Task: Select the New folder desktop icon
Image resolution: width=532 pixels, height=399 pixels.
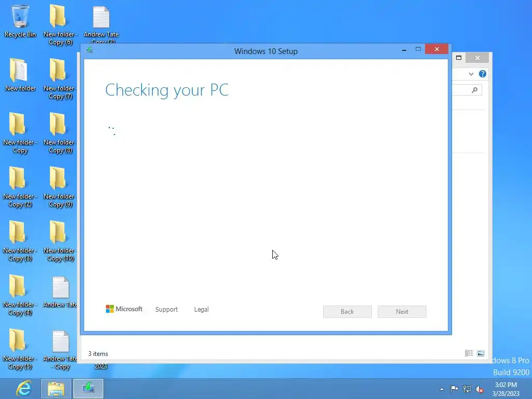Action: click(20, 75)
